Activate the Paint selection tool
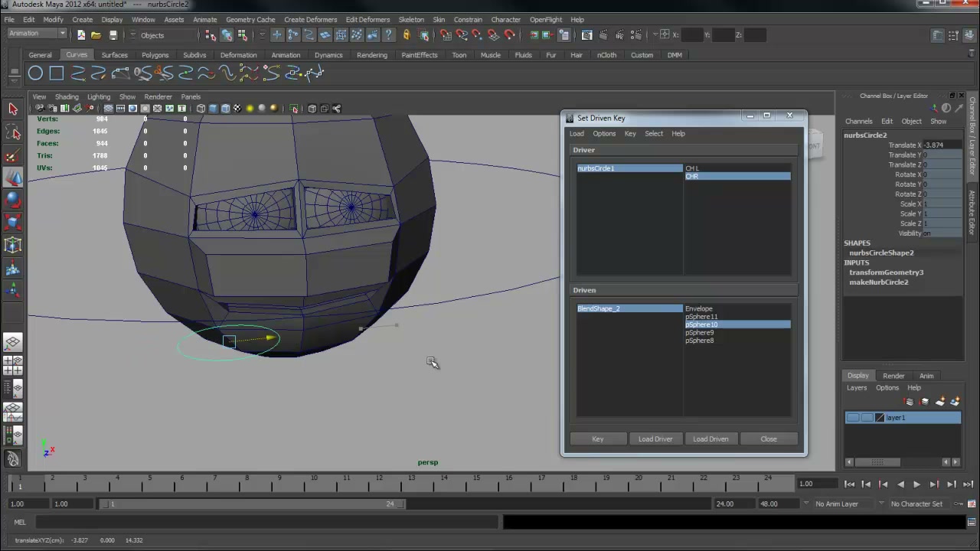The image size is (980, 551). coord(13,155)
